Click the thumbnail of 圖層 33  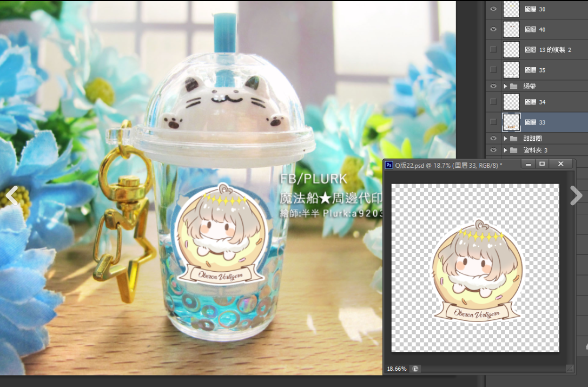tap(511, 122)
